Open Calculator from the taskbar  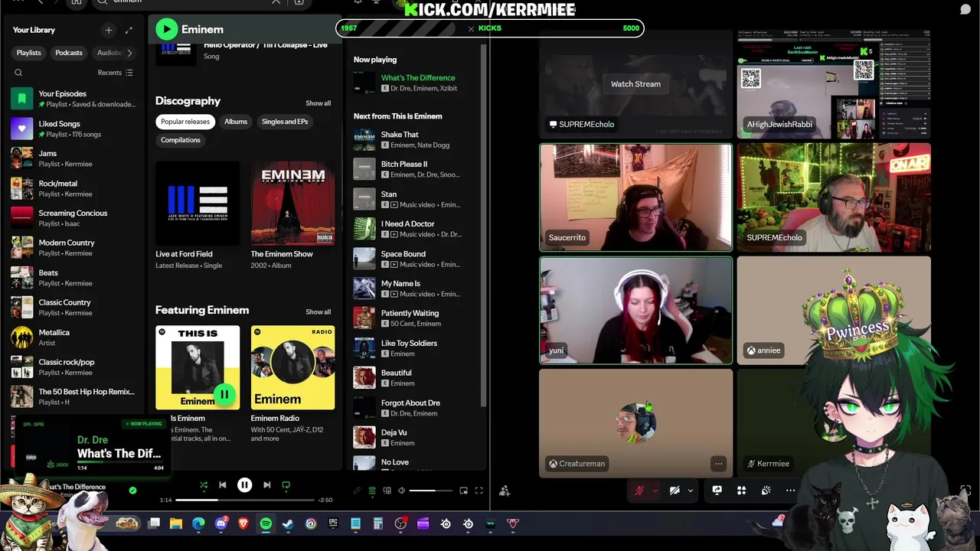pos(377,523)
